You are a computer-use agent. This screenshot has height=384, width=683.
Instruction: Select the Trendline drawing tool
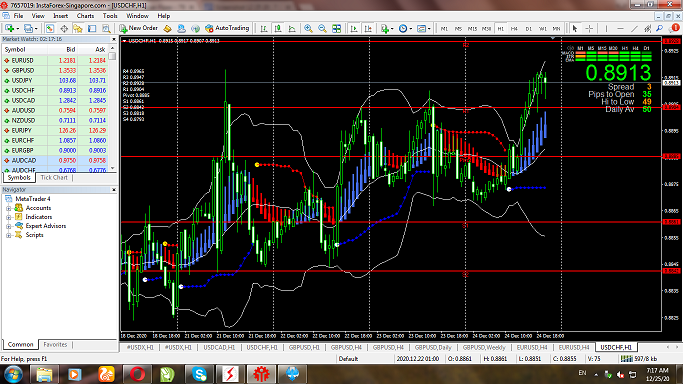tap(634, 28)
